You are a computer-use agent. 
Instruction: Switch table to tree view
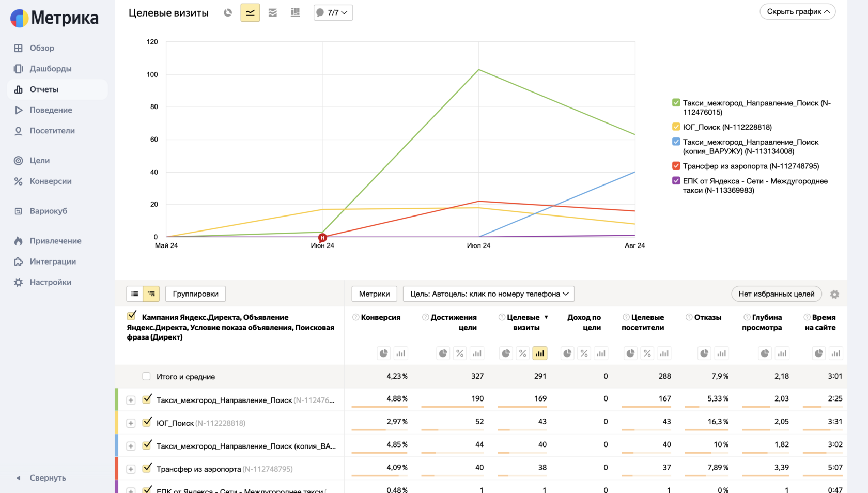[x=151, y=294]
